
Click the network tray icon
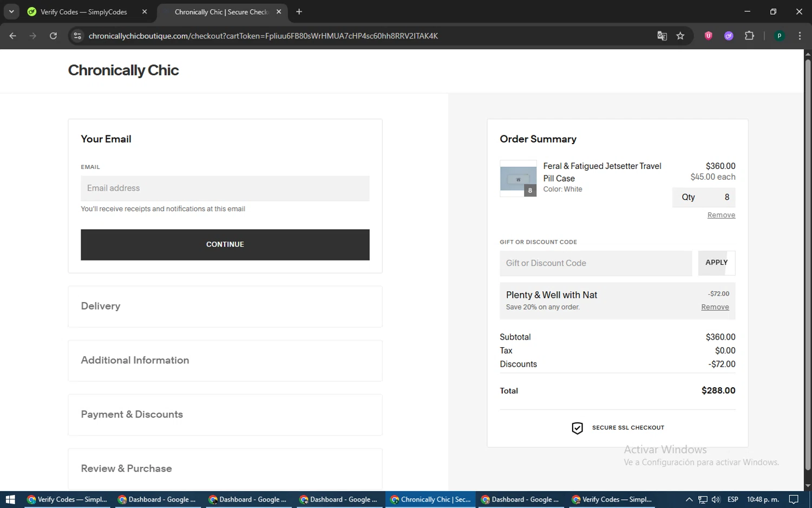pos(703,499)
